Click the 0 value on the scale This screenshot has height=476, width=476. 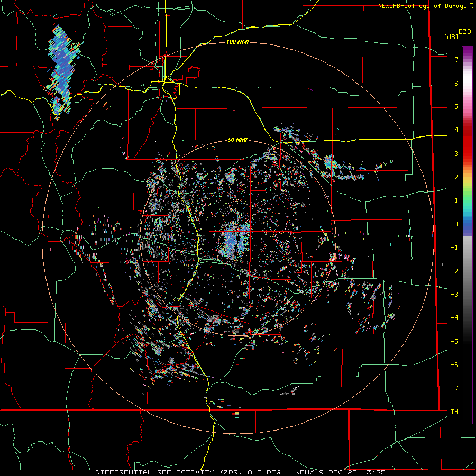point(456,224)
